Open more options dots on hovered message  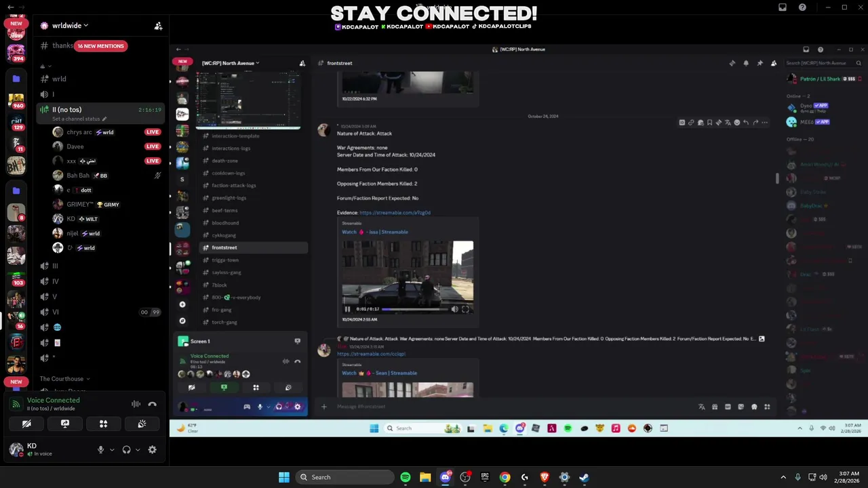coord(765,123)
